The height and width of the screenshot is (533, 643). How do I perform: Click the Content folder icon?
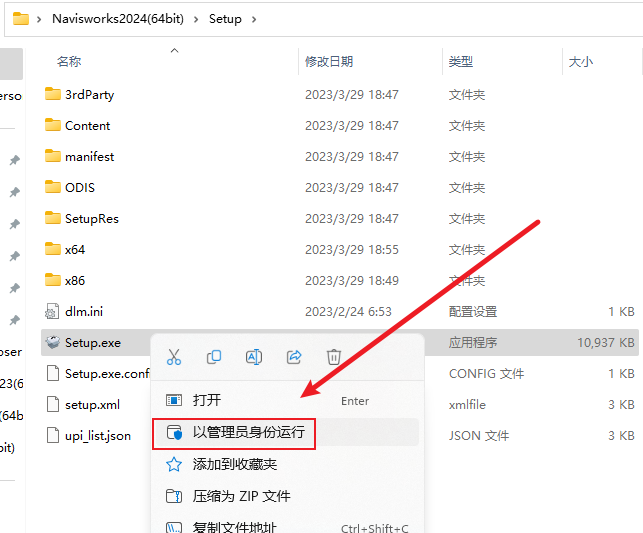coord(52,125)
